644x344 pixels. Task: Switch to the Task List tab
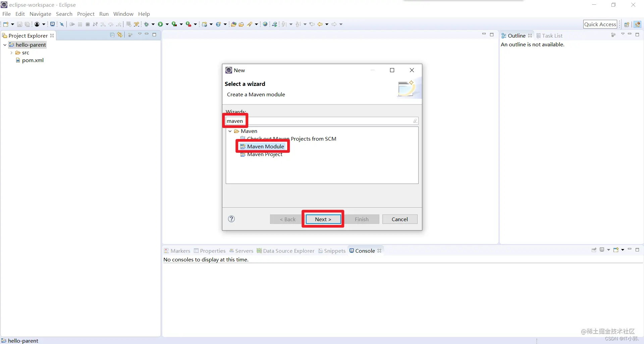point(549,36)
